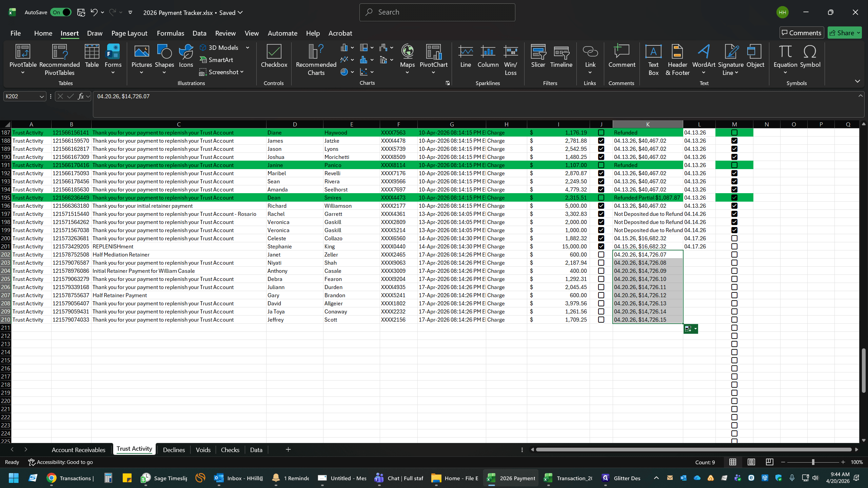Insert a Text Box
The height and width of the screenshot is (488, 868).
click(x=653, y=60)
